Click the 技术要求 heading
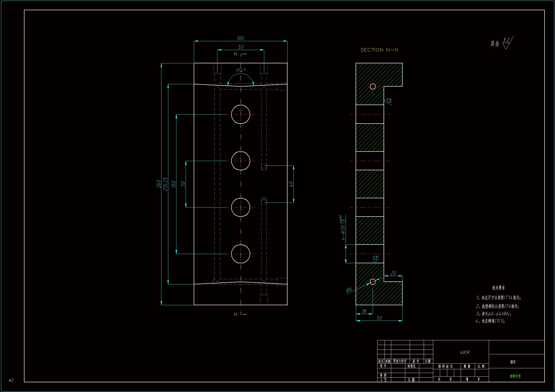Image resolution: width=555 pixels, height=392 pixels. point(499,288)
